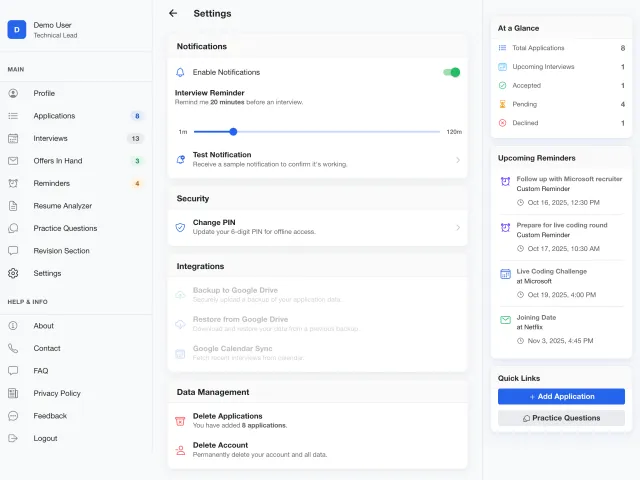Viewport: 640px width, 480px height.
Task: Select Delete Applications option
Action: pyautogui.click(x=318, y=420)
